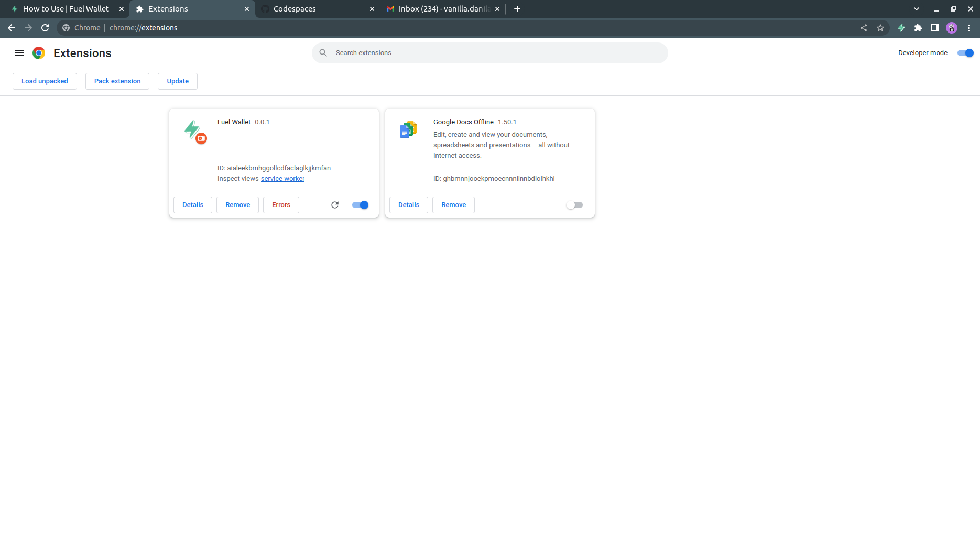Click the Load unpacked button
Viewport: 980px width, 552px height.
coord(45,81)
